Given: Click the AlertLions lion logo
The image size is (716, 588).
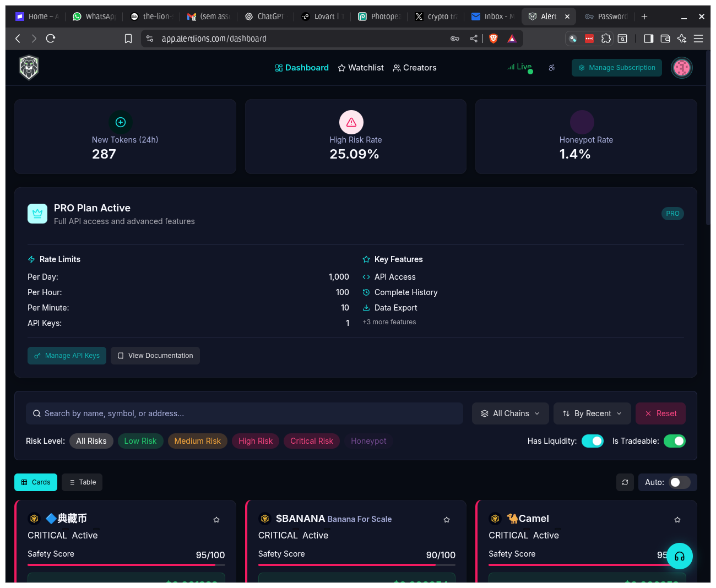Looking at the screenshot, I should (x=29, y=67).
